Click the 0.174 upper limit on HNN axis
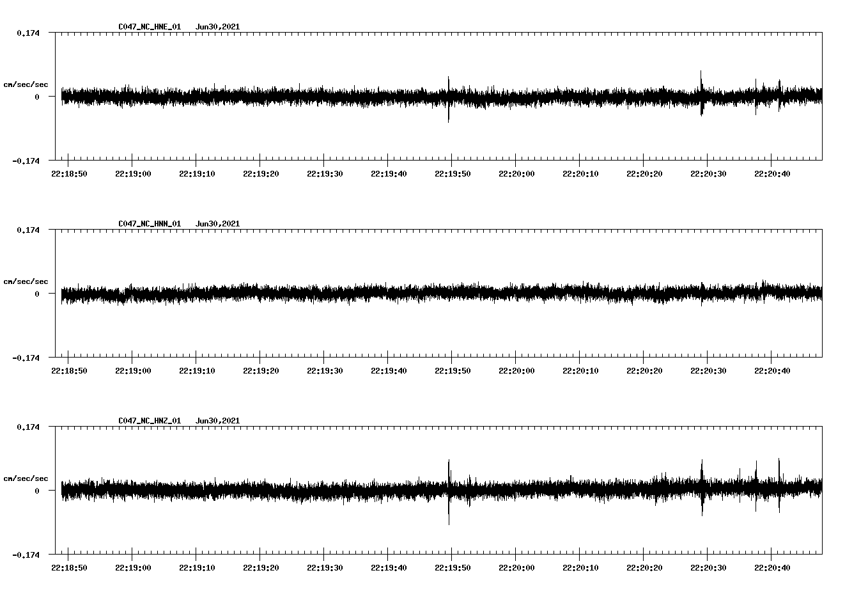 [27, 230]
